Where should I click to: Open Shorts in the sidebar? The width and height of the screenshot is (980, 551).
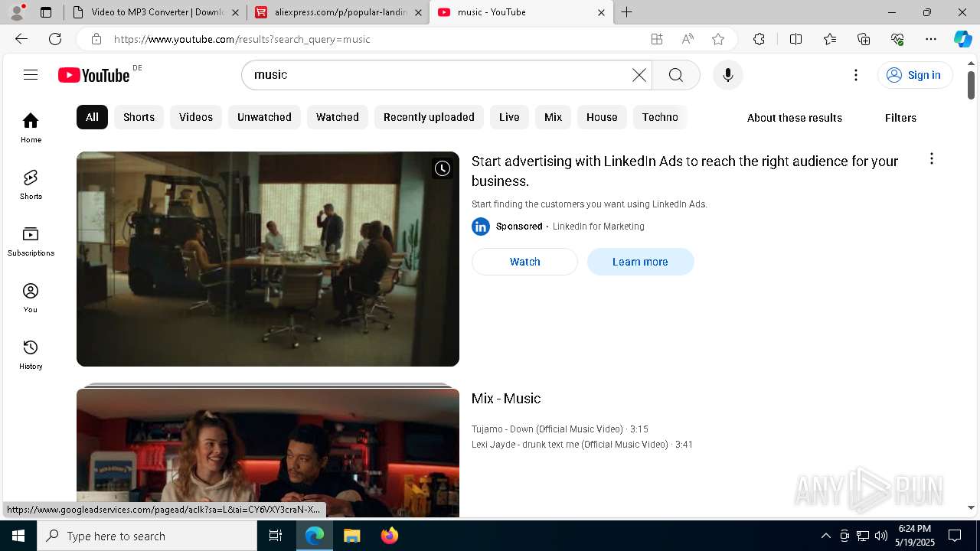[x=31, y=184]
